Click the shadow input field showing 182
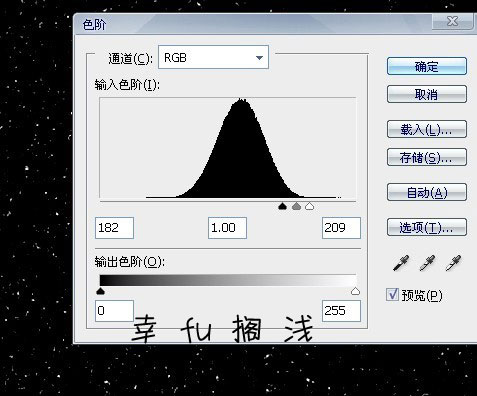Viewport: 477px width, 396px height. [x=114, y=228]
